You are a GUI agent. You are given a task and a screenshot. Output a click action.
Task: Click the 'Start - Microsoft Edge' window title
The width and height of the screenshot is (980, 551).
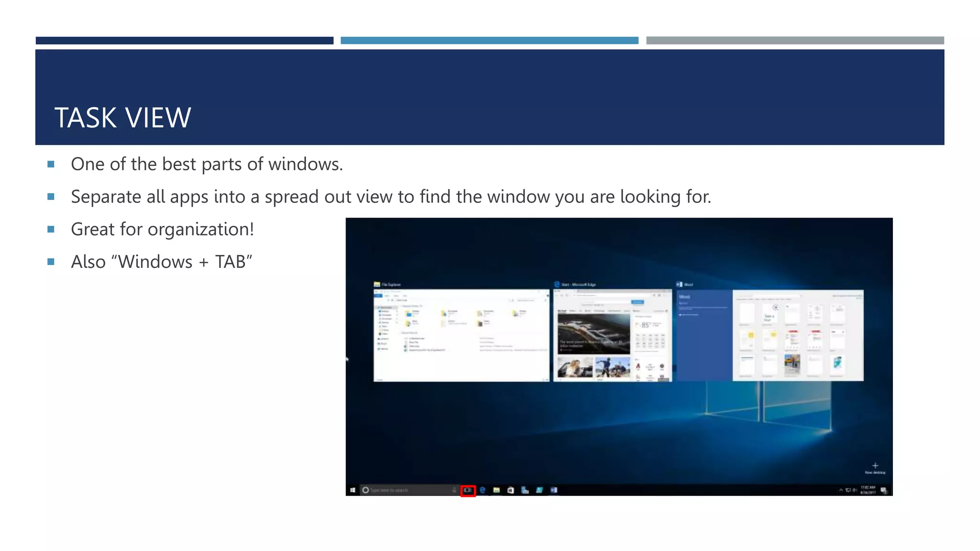click(x=579, y=285)
